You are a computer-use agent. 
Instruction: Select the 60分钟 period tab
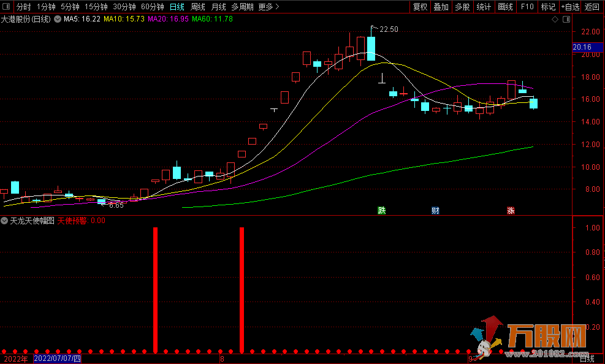[x=153, y=7]
